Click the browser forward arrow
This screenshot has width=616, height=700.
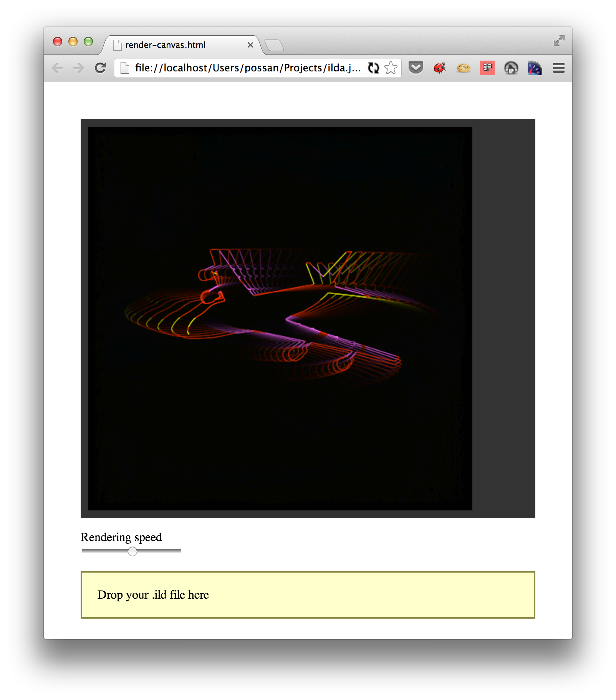pyautogui.click(x=79, y=68)
